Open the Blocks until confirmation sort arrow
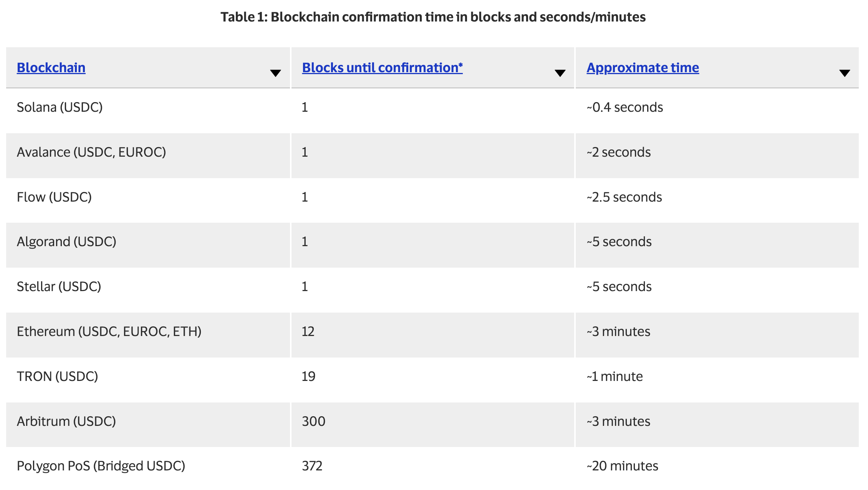The image size is (868, 490). [x=560, y=73]
